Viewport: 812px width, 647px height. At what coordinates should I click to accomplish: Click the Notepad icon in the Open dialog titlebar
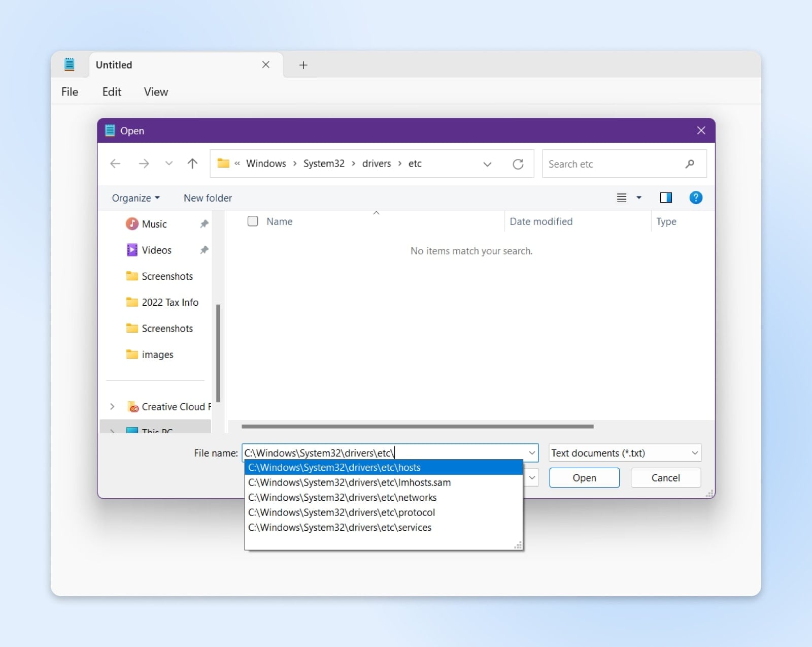click(109, 130)
